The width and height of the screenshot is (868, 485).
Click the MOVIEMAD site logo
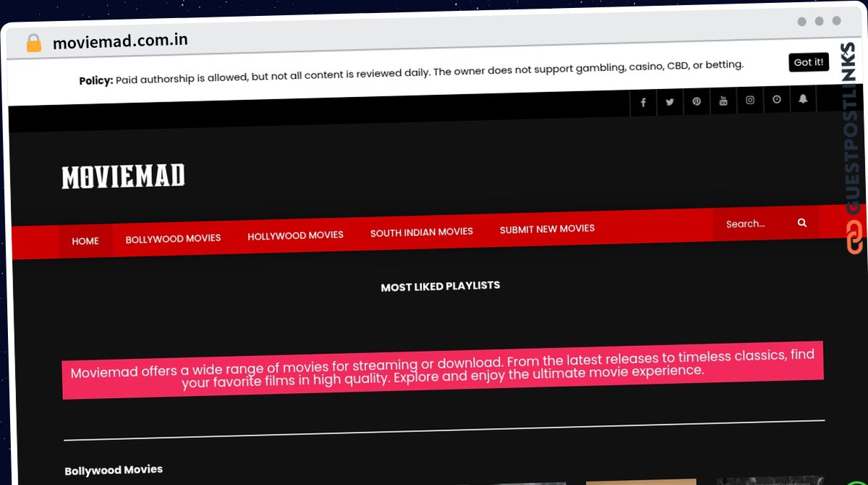(123, 177)
